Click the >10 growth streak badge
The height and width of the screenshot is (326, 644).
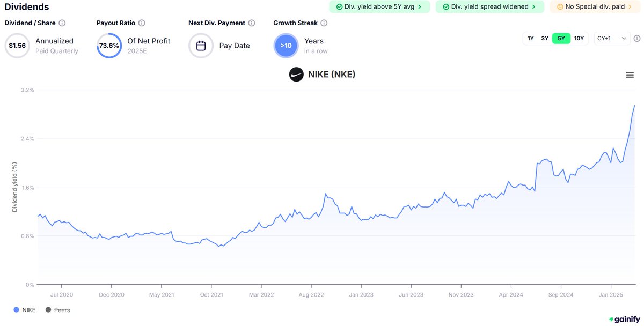point(286,46)
